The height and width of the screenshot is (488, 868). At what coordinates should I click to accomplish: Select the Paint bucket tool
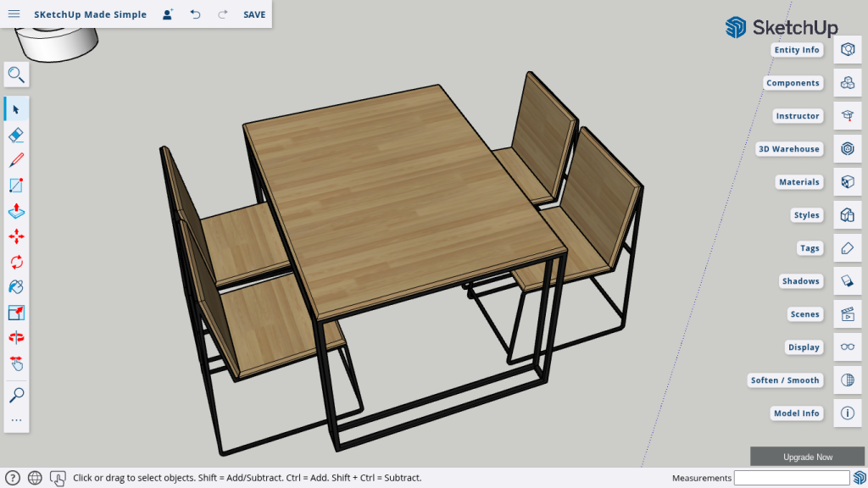(16, 287)
